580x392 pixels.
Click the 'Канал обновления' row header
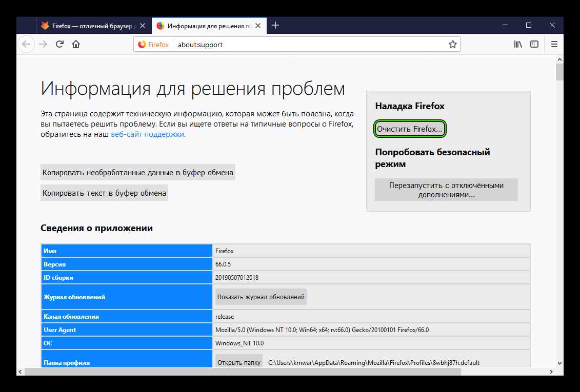point(127,317)
